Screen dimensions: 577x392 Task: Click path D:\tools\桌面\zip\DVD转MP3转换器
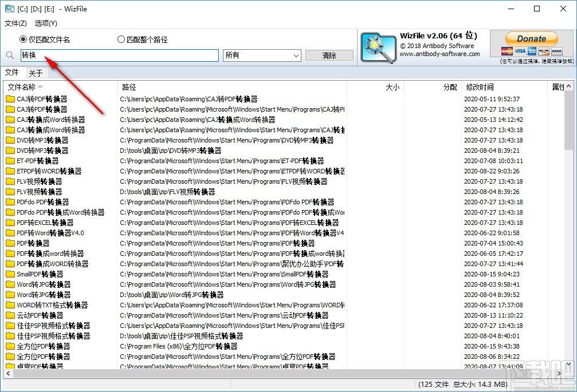(x=171, y=151)
